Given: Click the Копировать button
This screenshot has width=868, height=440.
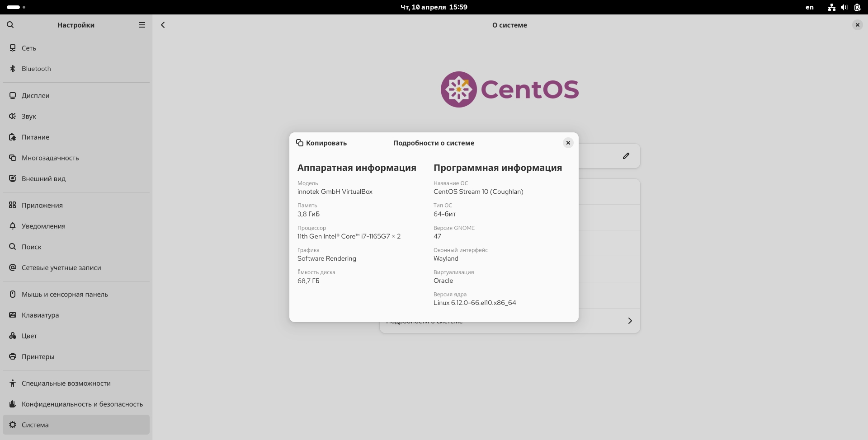Looking at the screenshot, I should (321, 143).
